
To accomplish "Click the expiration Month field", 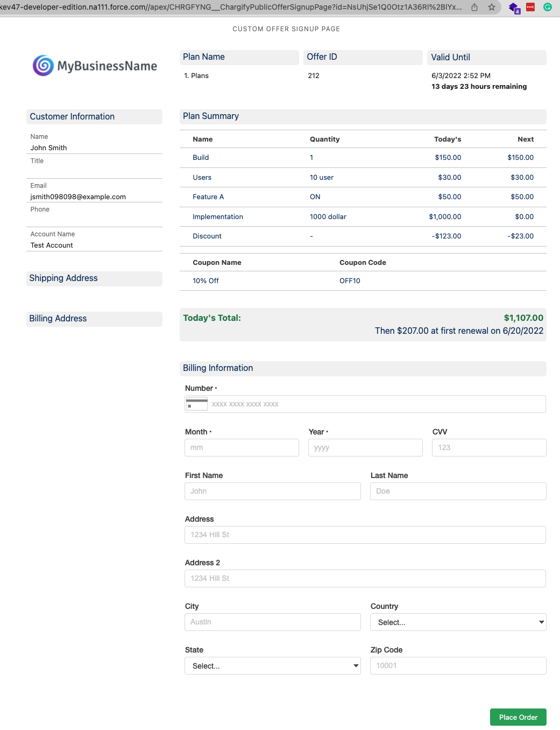I will [x=242, y=447].
